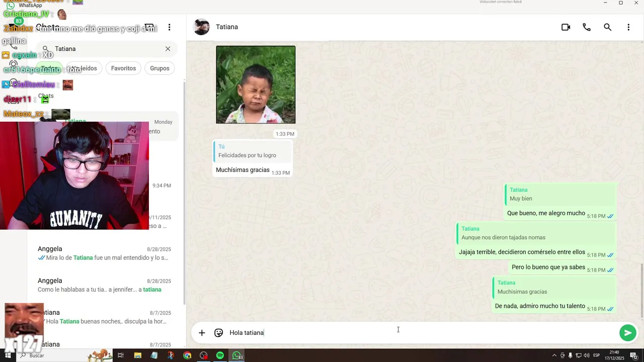Open the conversation options menu
Image resolution: width=644 pixels, height=362 pixels.
tap(628, 27)
